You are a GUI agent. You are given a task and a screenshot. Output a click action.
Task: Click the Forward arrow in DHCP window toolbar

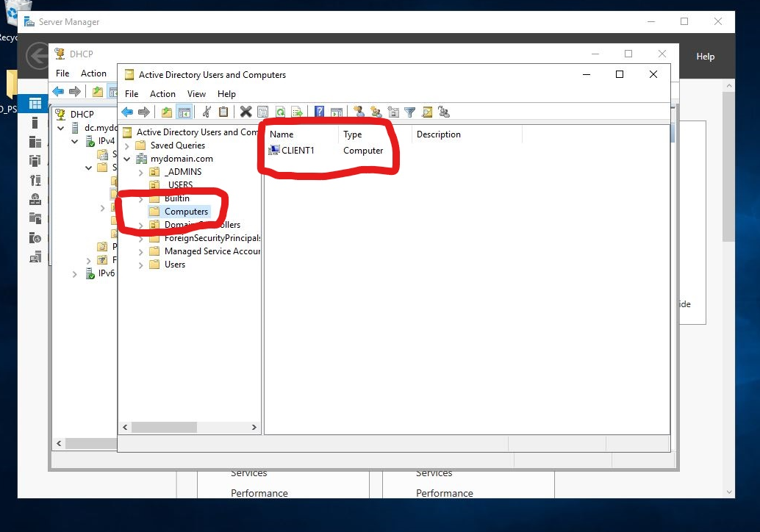[75, 91]
